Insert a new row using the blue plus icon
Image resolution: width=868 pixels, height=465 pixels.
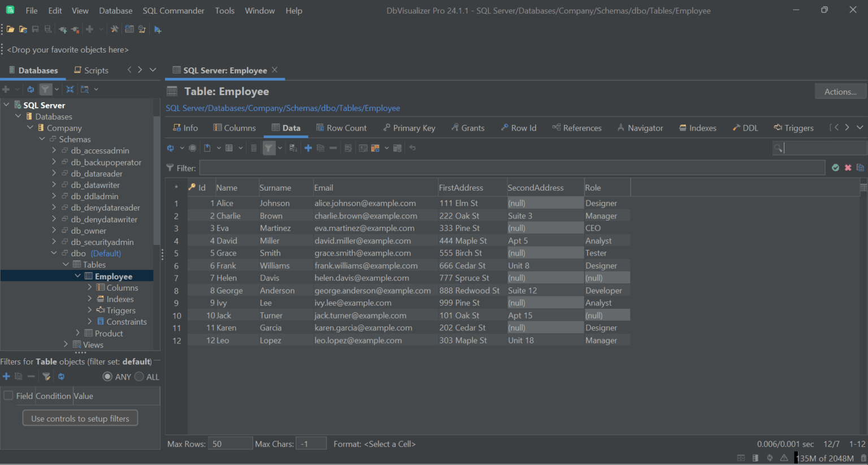point(308,148)
